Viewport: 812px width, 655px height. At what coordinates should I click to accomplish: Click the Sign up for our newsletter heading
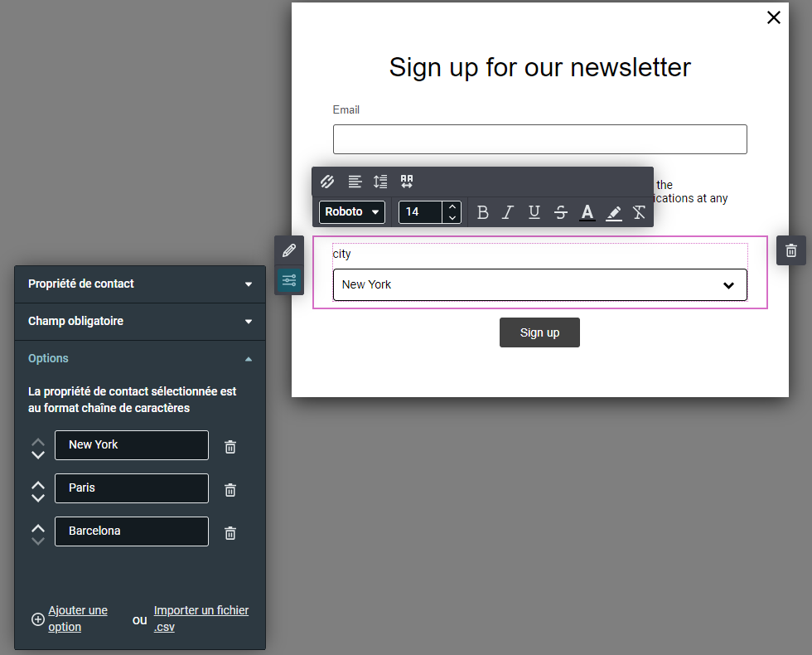point(540,67)
